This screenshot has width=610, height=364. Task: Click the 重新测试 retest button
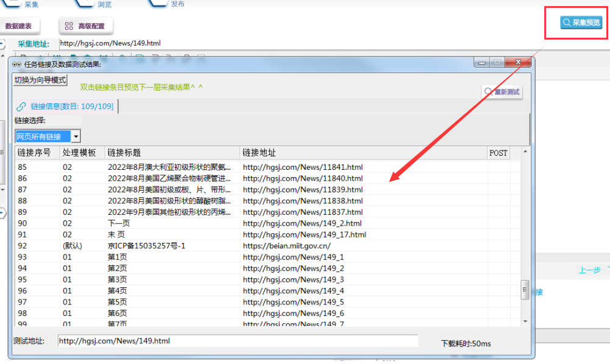pyautogui.click(x=502, y=92)
